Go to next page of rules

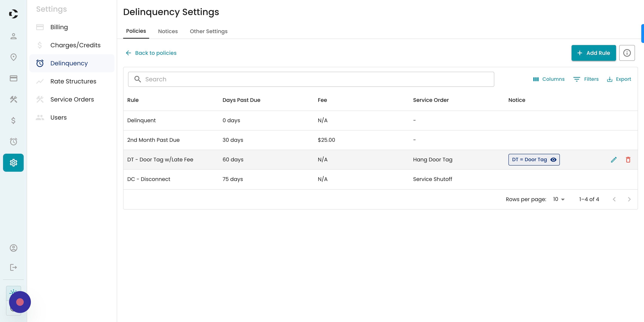coord(629,199)
